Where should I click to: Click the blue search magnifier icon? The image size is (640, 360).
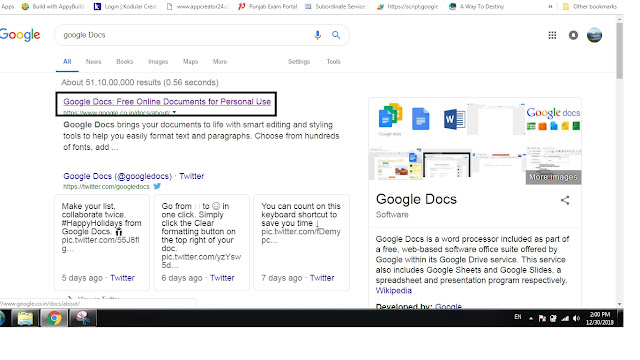[x=336, y=35]
